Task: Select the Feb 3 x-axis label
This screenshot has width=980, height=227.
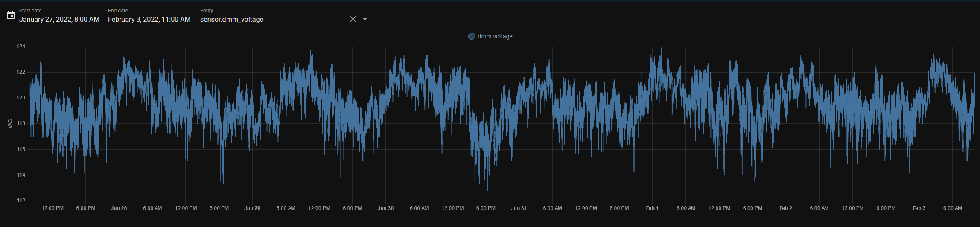Action: click(919, 208)
